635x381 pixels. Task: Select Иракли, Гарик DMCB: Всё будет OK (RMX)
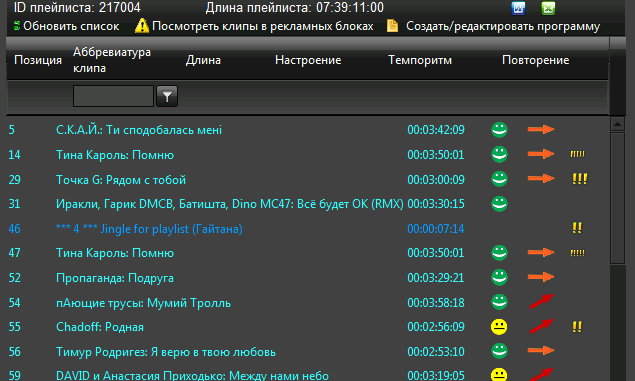click(x=230, y=204)
